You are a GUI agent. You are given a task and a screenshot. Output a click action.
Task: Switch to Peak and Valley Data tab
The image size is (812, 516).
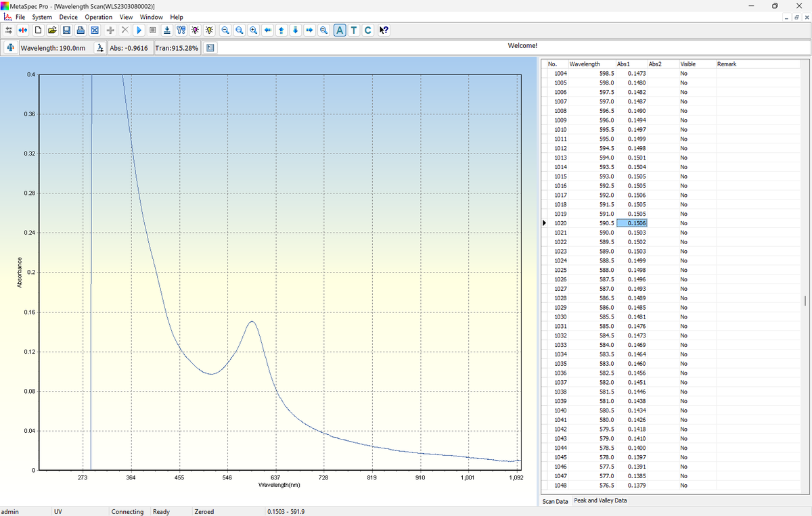point(600,500)
